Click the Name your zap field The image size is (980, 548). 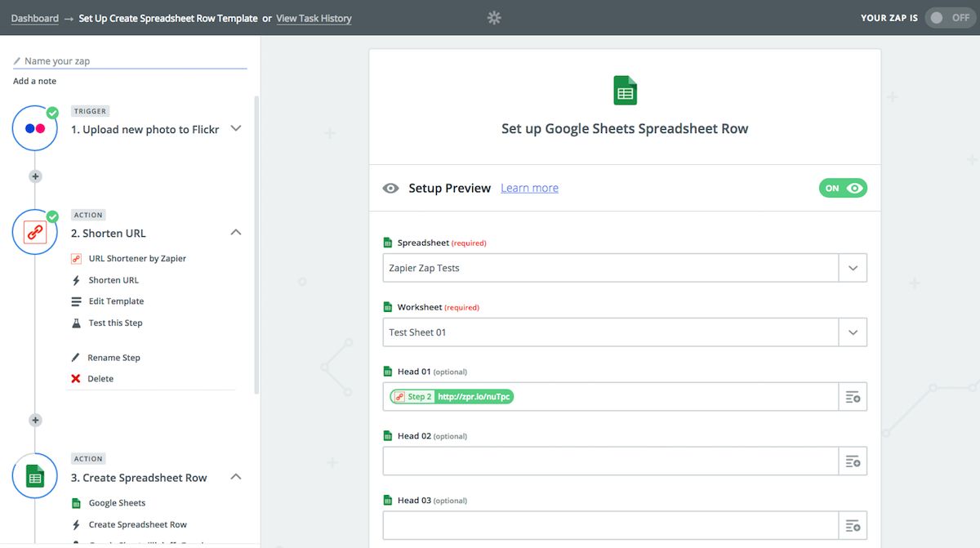click(131, 61)
